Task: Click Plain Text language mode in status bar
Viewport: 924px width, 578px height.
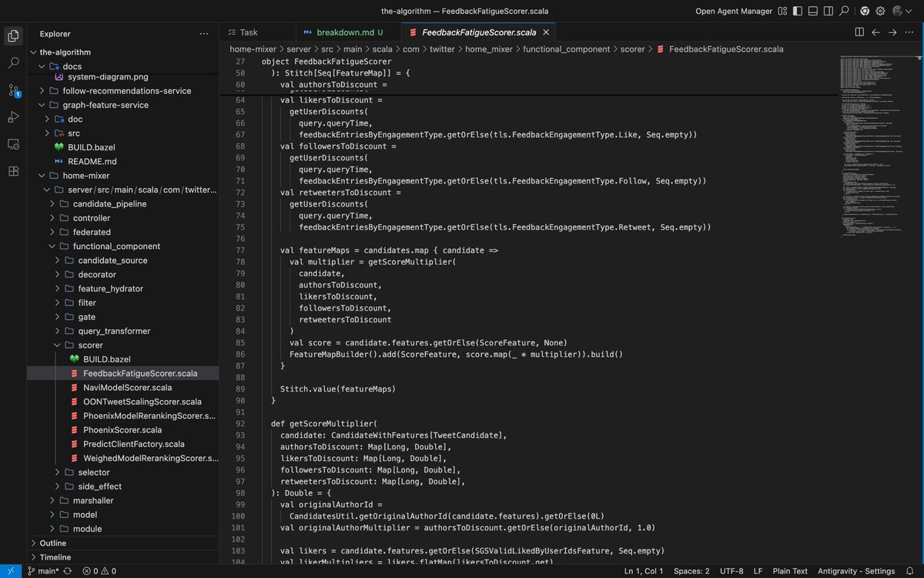Action: (790, 570)
